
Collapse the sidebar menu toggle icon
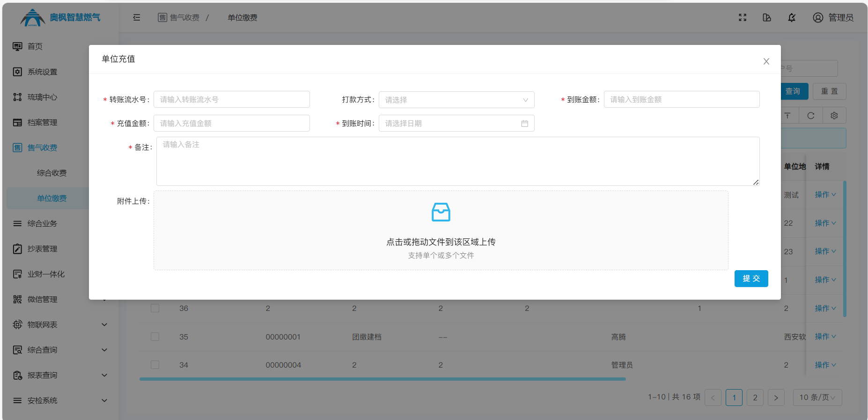137,18
